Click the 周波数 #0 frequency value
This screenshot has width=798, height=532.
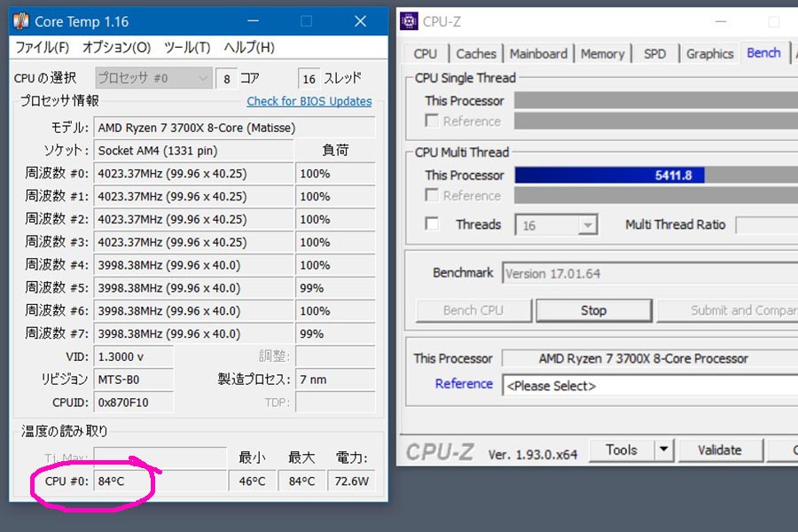[x=193, y=174]
